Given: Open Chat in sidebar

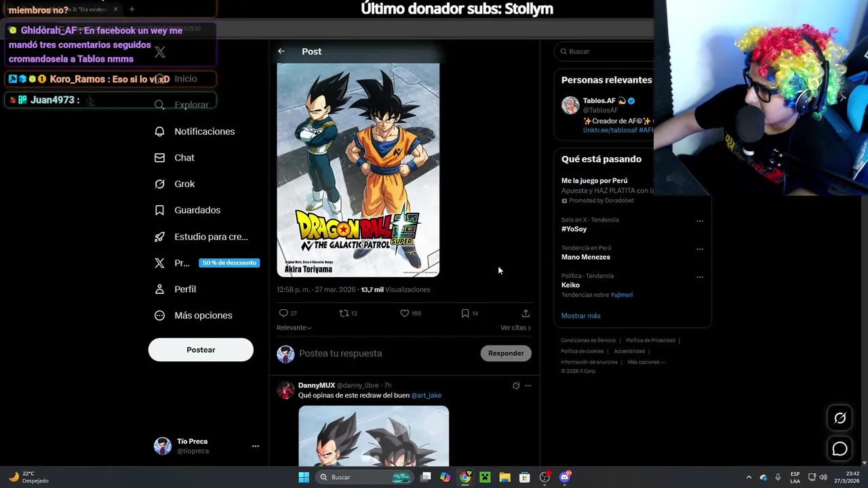Looking at the screenshot, I should [174, 158].
